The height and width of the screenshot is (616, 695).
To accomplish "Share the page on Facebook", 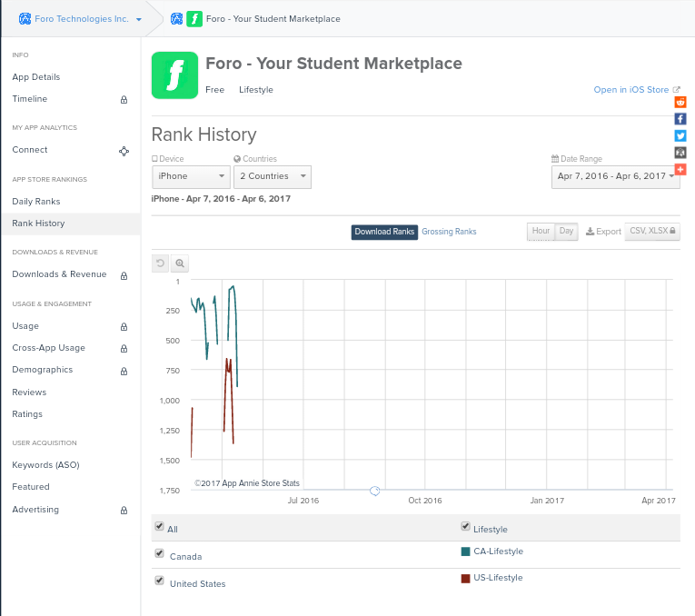I will tap(680, 119).
